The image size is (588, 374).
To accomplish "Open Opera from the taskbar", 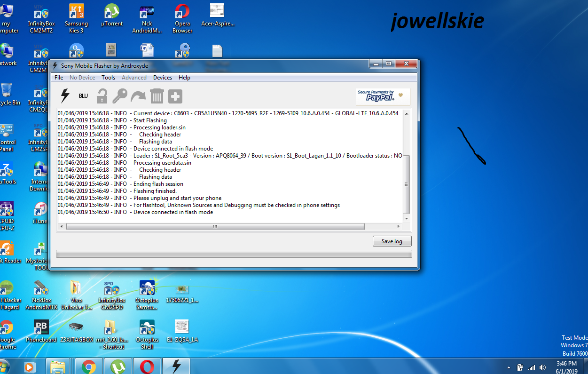I will [x=147, y=366].
